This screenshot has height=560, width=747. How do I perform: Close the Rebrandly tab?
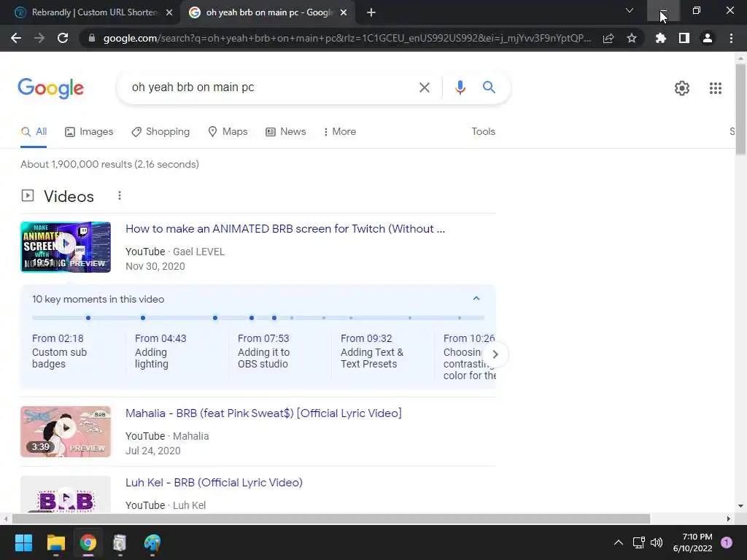(169, 12)
